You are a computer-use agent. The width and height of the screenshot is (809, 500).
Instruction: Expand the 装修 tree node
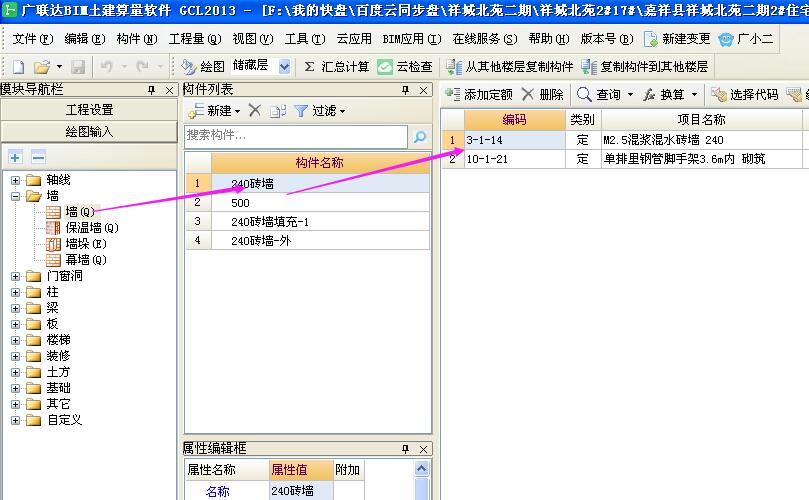[15, 356]
